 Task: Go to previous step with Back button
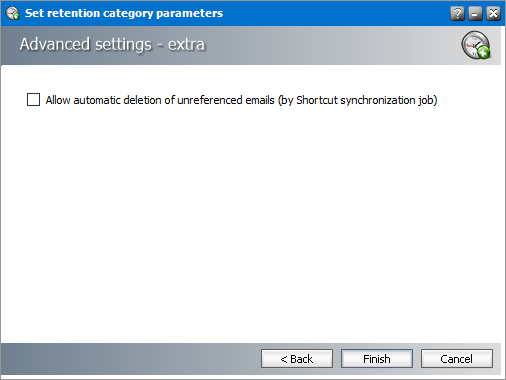coord(297,359)
